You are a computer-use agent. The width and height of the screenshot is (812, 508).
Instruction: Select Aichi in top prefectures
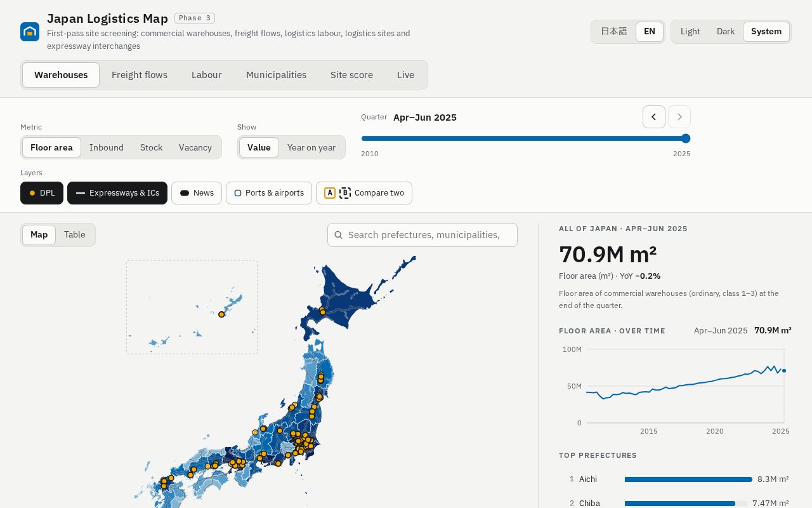coord(675,479)
